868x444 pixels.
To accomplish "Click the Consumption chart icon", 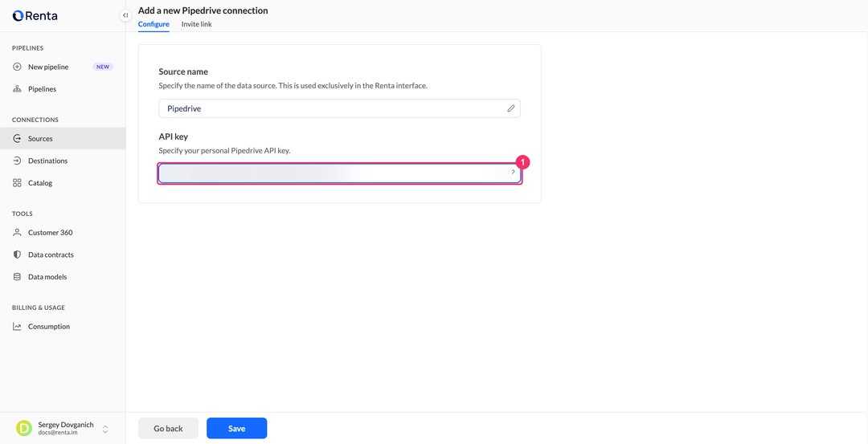I will (x=17, y=327).
